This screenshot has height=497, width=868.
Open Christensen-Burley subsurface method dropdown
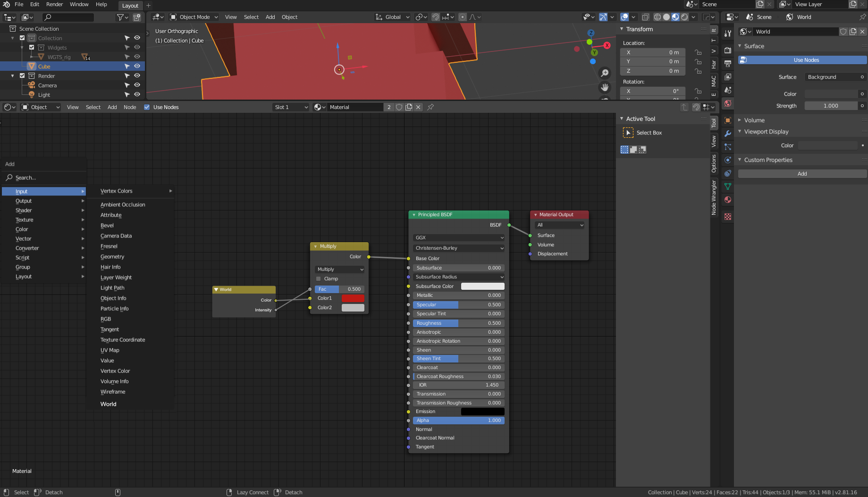(x=459, y=248)
